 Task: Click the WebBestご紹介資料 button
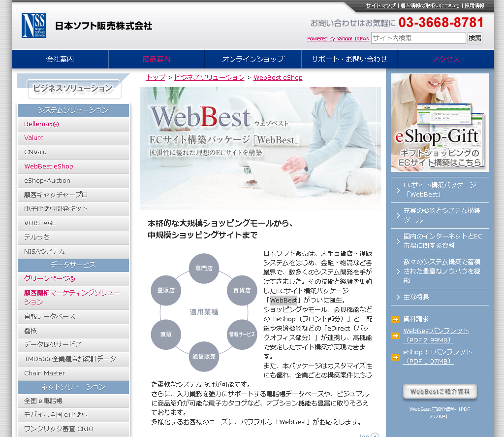point(440,391)
